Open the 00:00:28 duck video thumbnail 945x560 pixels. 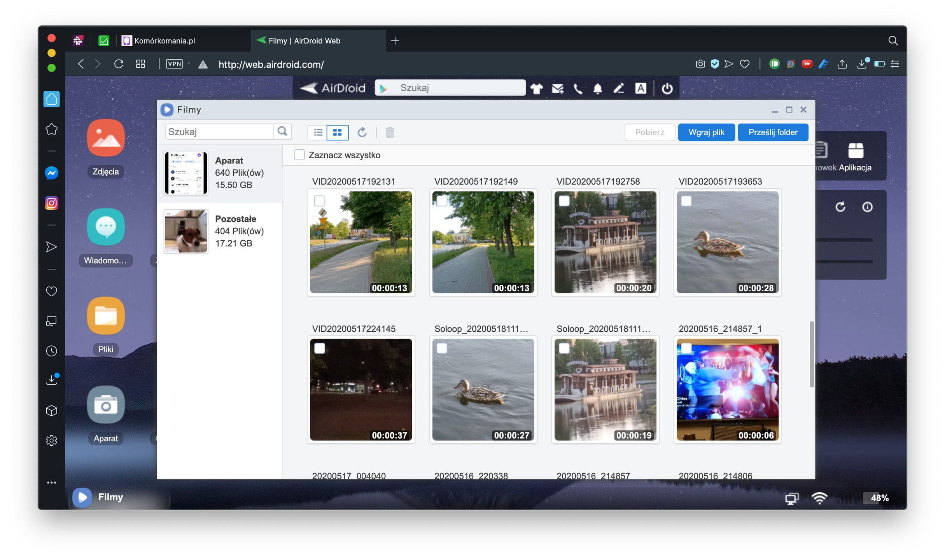(x=728, y=242)
